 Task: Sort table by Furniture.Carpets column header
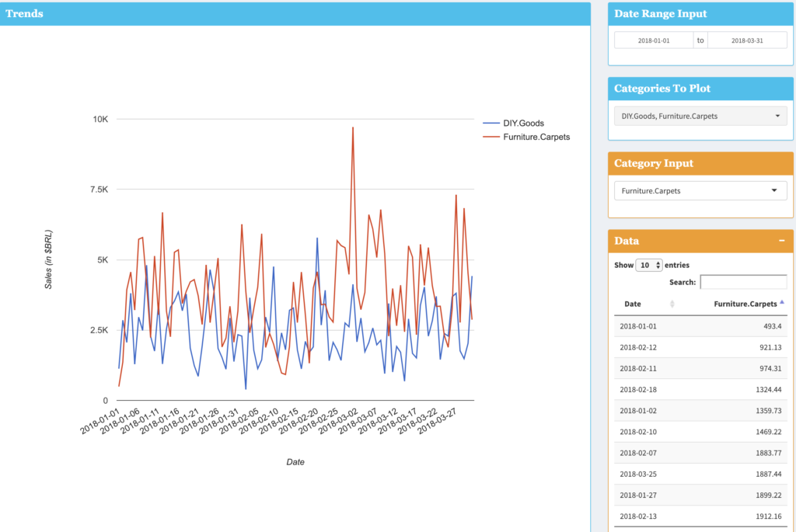[745, 304]
